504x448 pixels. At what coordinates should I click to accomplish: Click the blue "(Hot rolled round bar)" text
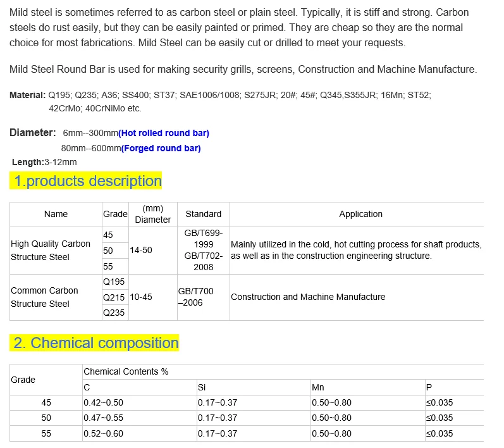164,134
